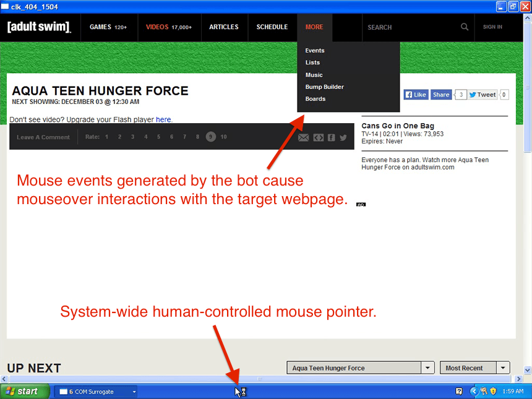This screenshot has width=532, height=399.
Task: Share via the Facebook icon in comment bar
Action: [332, 137]
